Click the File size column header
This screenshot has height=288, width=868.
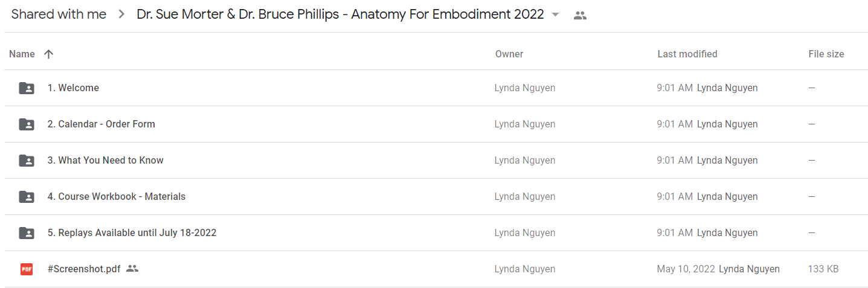(826, 54)
